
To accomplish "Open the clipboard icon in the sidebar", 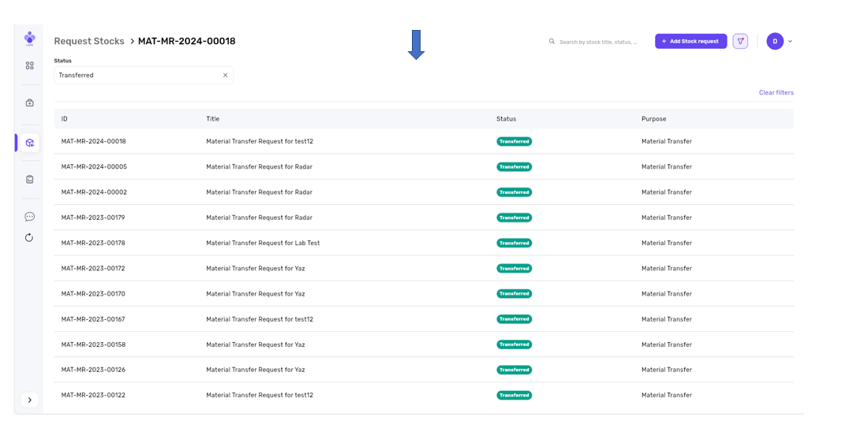I will click(29, 180).
